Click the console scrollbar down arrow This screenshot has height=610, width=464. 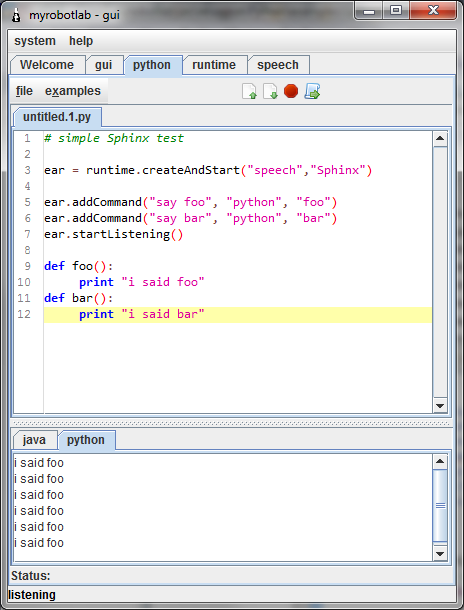point(440,553)
